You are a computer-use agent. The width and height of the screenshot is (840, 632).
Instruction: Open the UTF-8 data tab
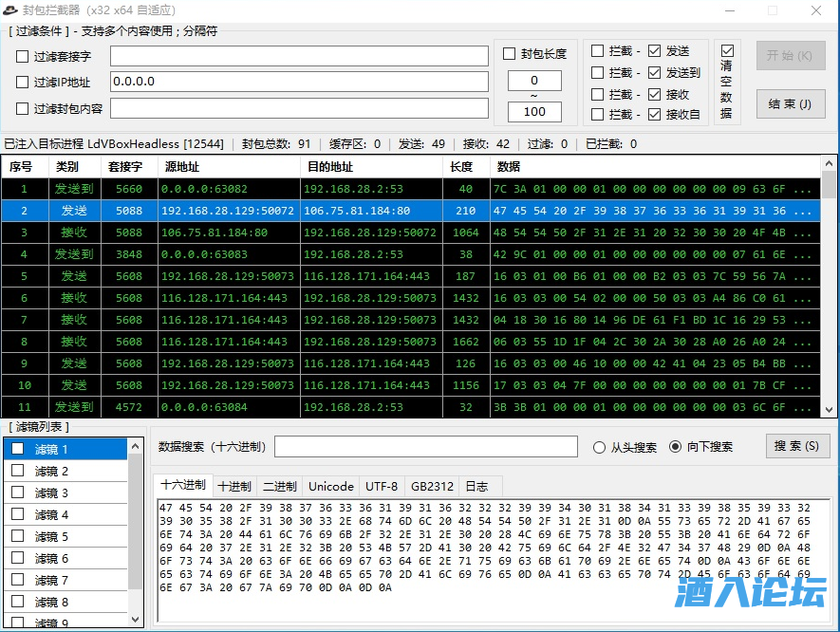(x=382, y=486)
